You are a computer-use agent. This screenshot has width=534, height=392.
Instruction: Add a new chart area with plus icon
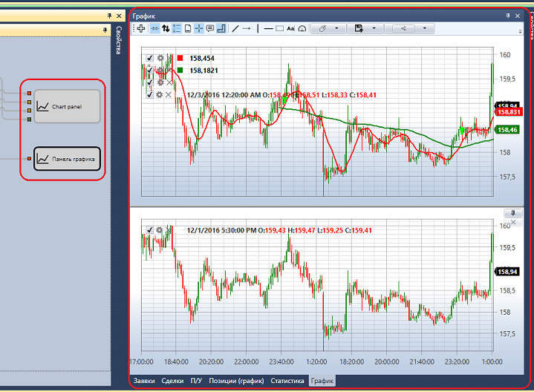click(141, 29)
